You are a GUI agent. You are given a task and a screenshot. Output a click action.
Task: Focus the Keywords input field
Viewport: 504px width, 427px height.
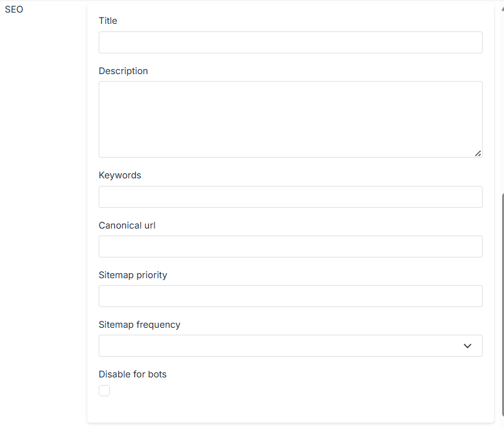290,197
